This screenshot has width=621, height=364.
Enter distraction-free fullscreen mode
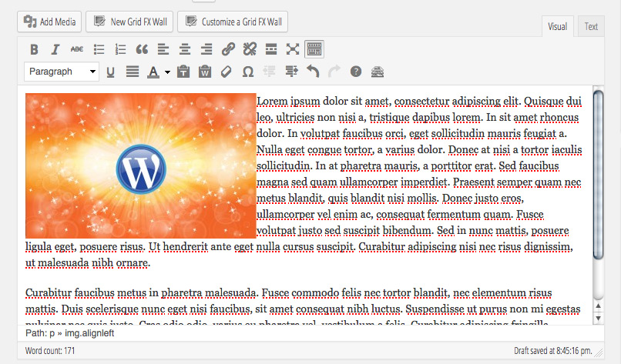click(x=293, y=49)
